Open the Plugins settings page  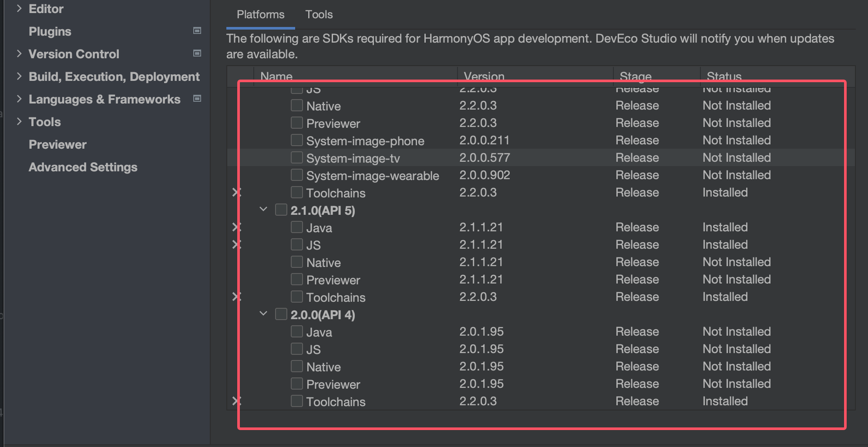(x=50, y=31)
